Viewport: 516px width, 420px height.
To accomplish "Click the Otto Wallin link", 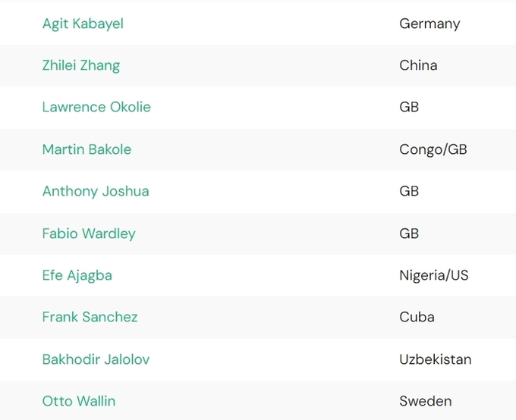I will (79, 401).
